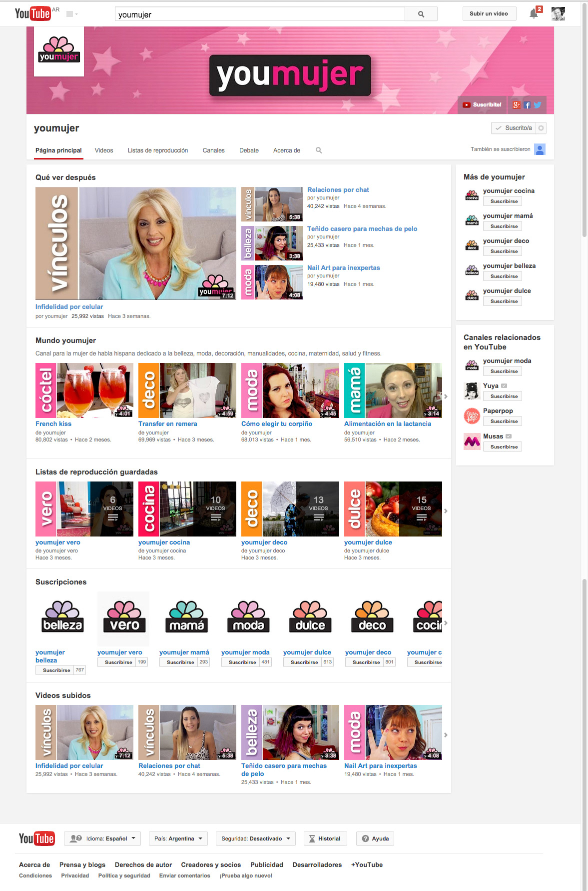This screenshot has width=588, height=891.
Task: Open the Seguridad: Desactivado dropdown
Action: pos(256,838)
